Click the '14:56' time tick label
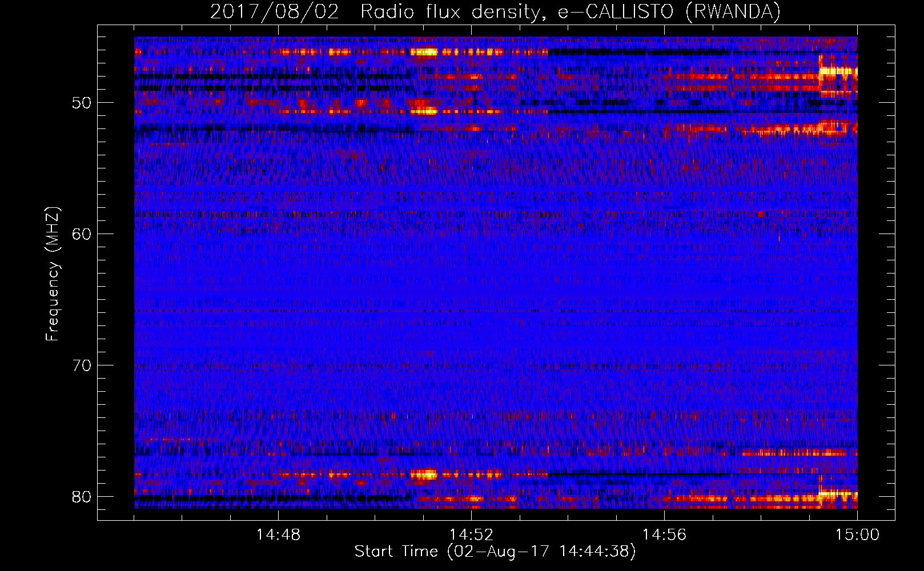The image size is (924, 571). click(x=664, y=535)
